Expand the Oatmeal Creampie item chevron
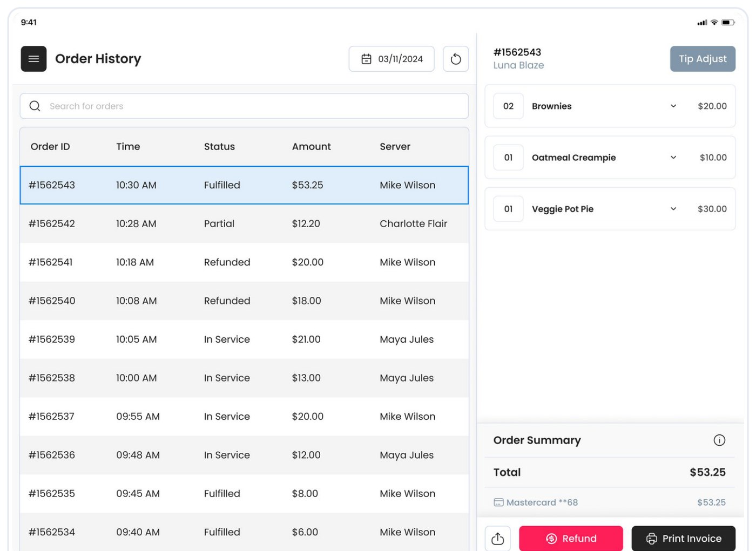 673,157
